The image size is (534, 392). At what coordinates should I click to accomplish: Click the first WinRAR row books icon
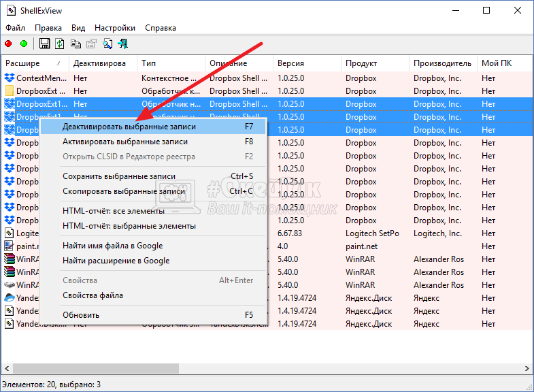click(10, 259)
